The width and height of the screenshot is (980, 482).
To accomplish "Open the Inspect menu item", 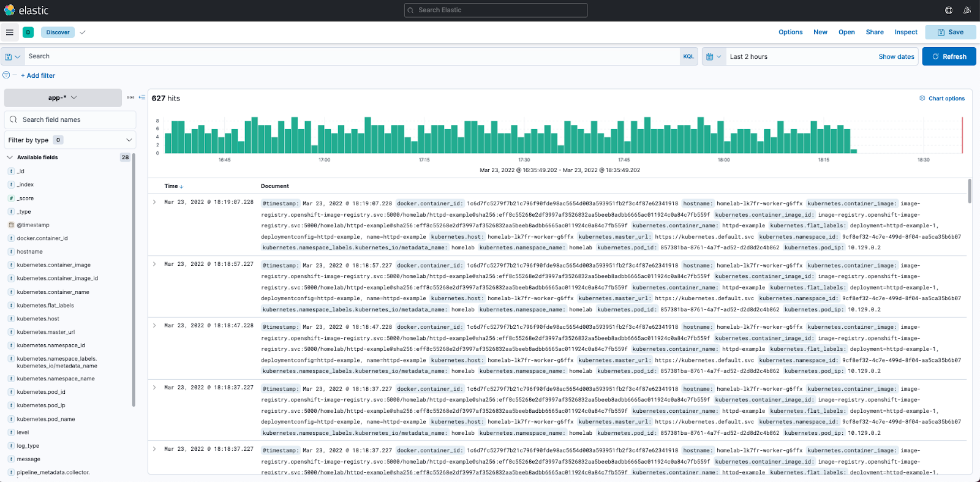I will [905, 32].
